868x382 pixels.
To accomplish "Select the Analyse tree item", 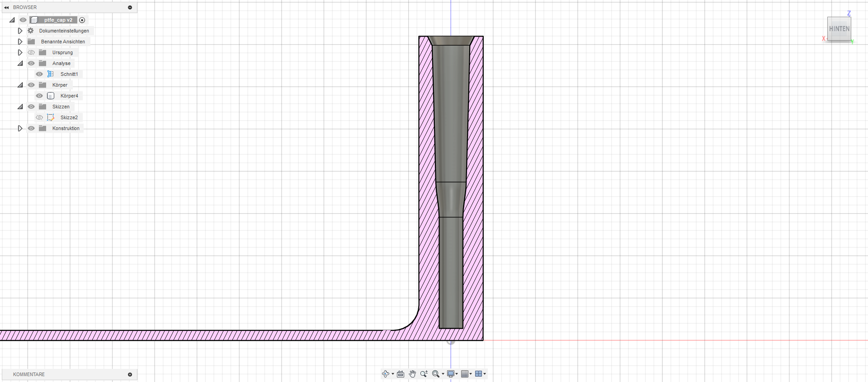I will [x=61, y=63].
